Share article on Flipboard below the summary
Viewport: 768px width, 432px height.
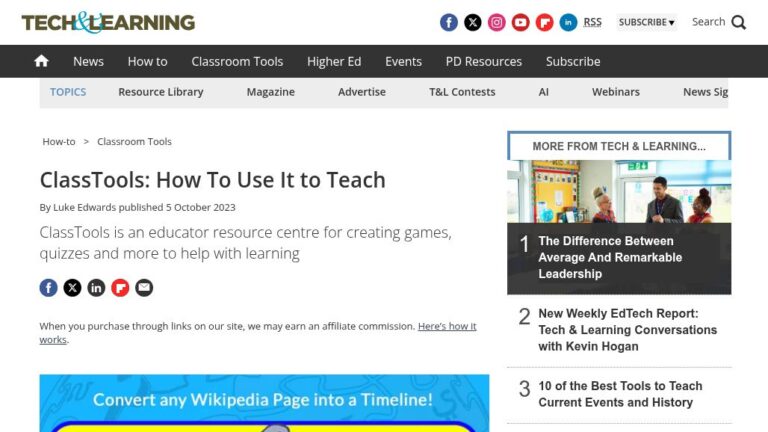(x=120, y=288)
